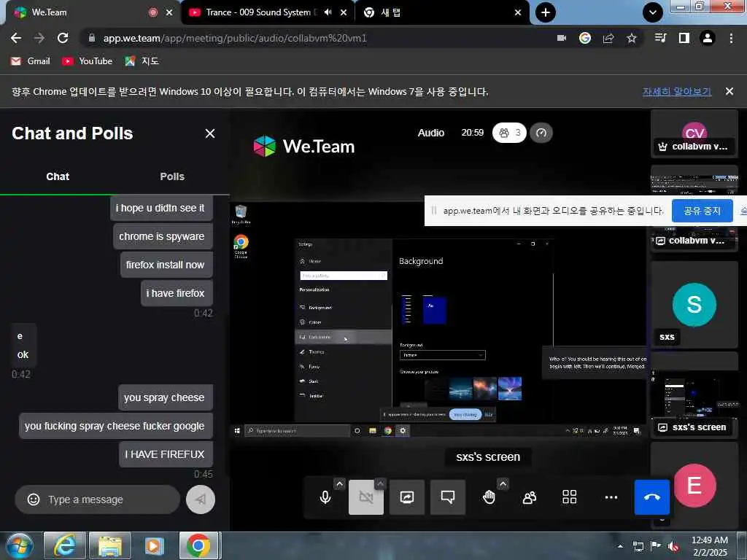The height and width of the screenshot is (560, 747).
Task: Click the participant count badge
Action: click(509, 133)
